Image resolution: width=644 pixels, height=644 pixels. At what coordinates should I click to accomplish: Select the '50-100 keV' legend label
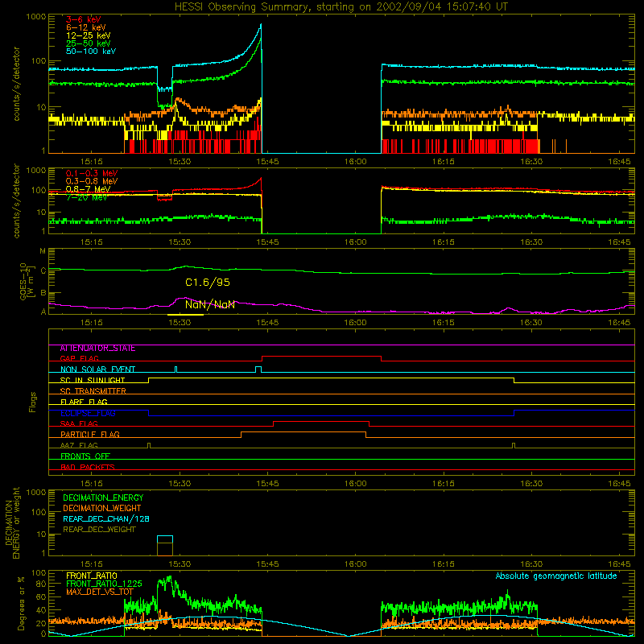(91, 52)
